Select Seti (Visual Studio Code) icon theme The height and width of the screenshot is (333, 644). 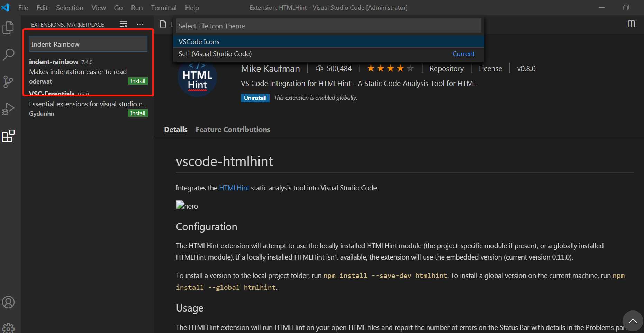[x=328, y=54]
